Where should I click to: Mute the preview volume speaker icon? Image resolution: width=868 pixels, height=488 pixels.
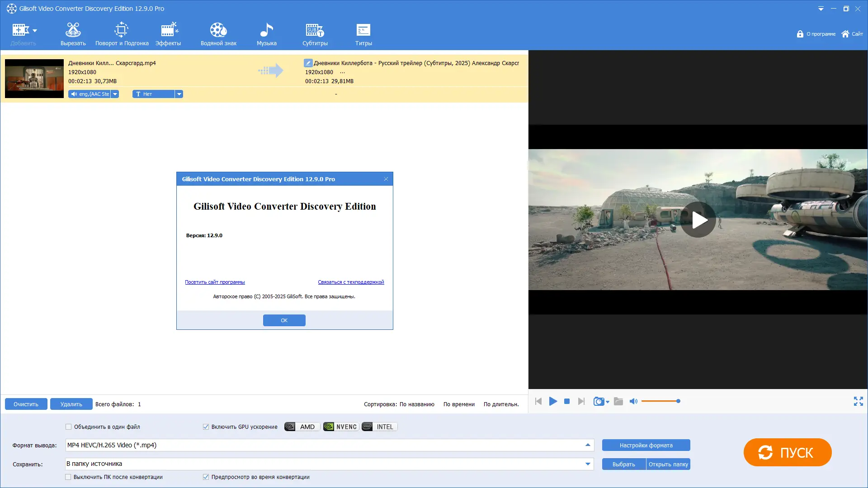633,401
